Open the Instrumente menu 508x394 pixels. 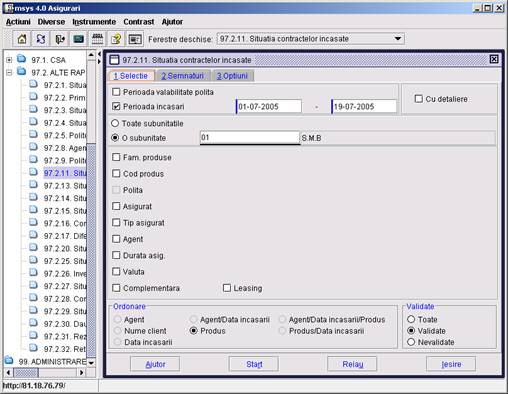(94, 22)
